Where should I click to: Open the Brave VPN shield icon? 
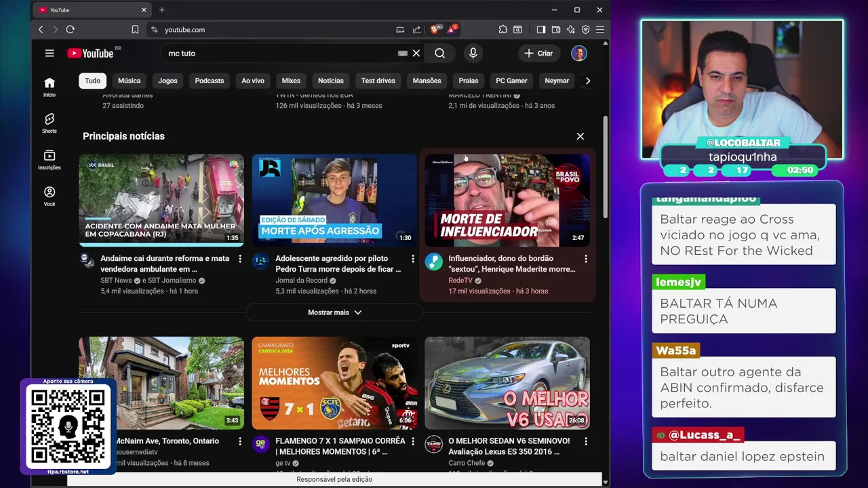pos(585,29)
